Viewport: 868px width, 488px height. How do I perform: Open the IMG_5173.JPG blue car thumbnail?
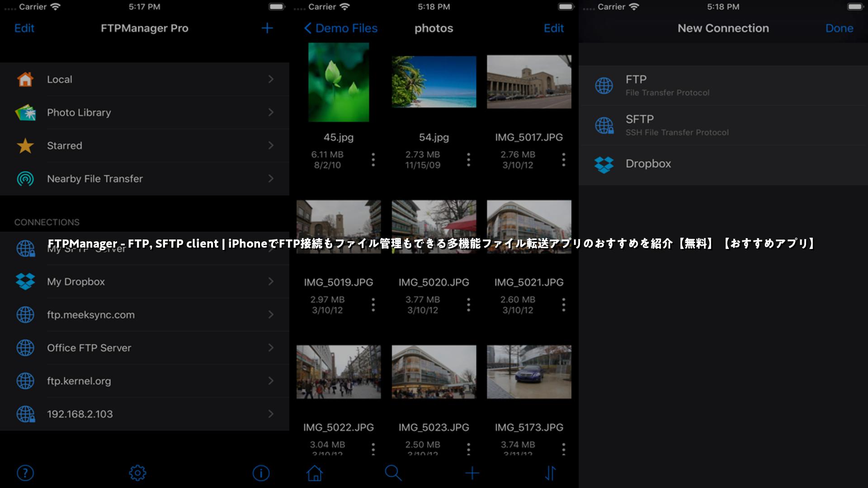[x=529, y=372]
